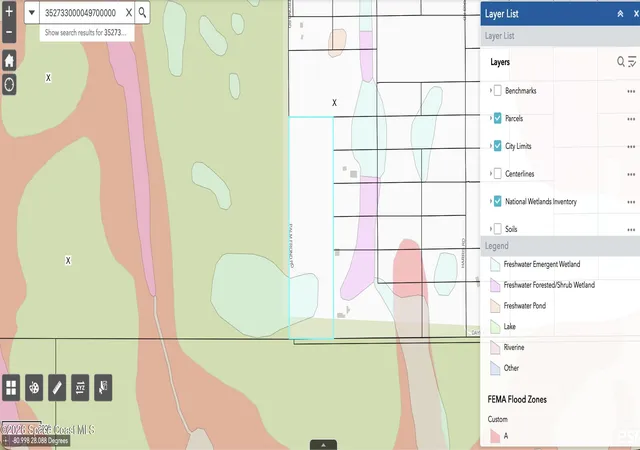Viewport: 640px width, 450px height.
Task: Expand the Soils layer arrow
Action: pyautogui.click(x=490, y=229)
